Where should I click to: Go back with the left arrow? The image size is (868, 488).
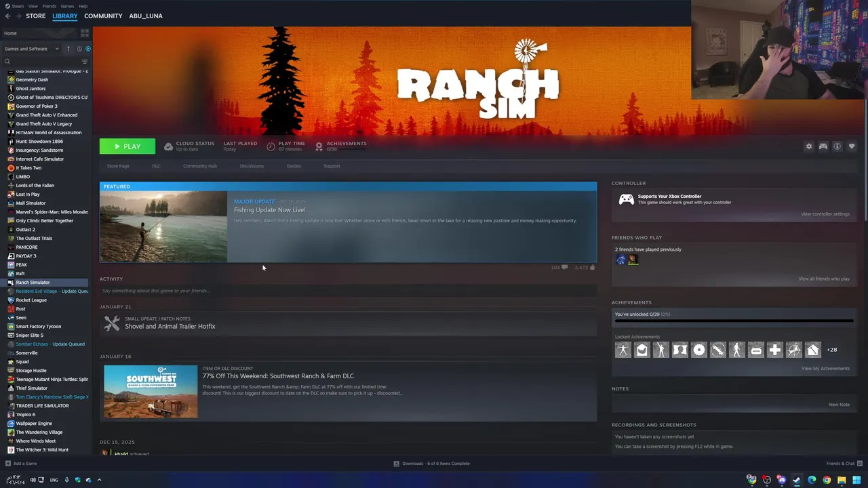[7, 16]
